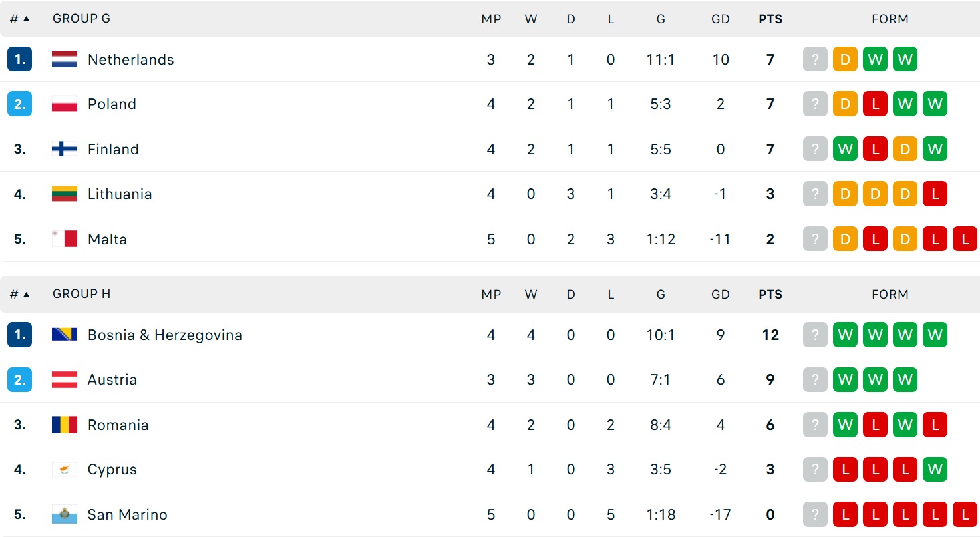
Task: Sort Group G table by PTS column
Action: 770,19
